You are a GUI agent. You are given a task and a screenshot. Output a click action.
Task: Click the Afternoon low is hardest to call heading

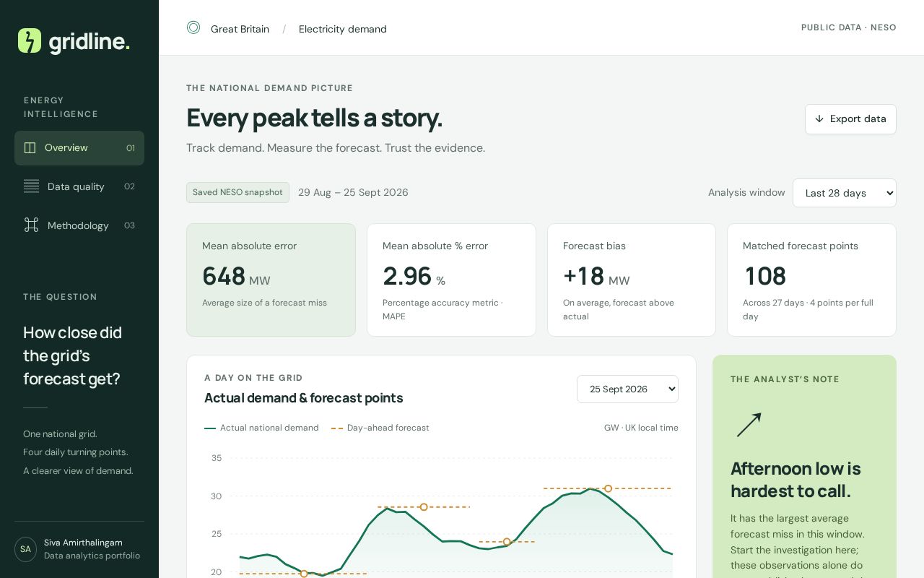point(796,480)
